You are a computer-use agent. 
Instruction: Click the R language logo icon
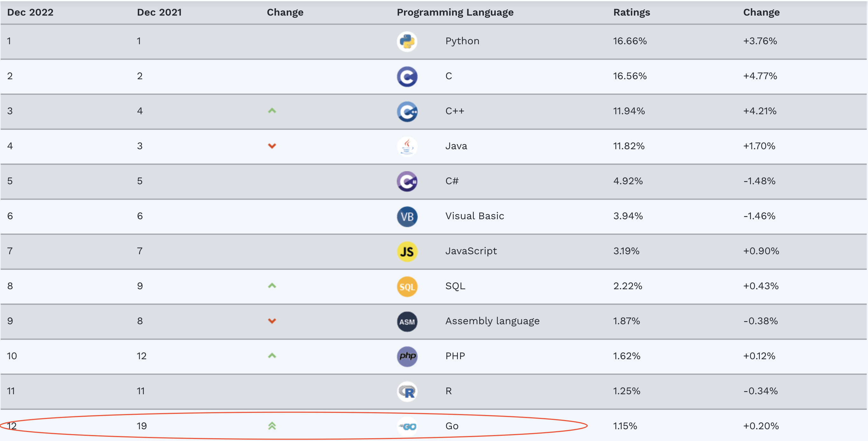(407, 391)
